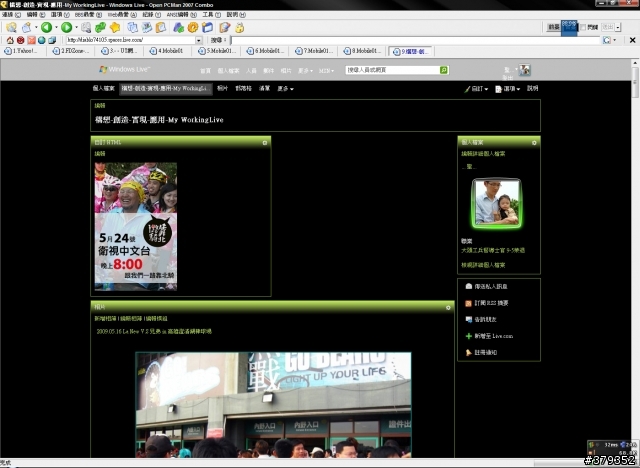Click the yellow star favorites toolbar icon
This screenshot has width=640, height=468.
click(x=115, y=27)
